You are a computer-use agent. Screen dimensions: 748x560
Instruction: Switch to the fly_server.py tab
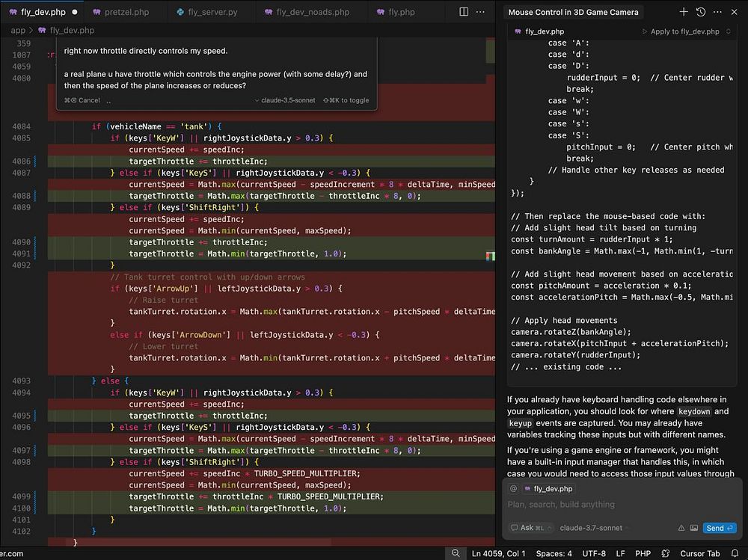tap(206, 12)
